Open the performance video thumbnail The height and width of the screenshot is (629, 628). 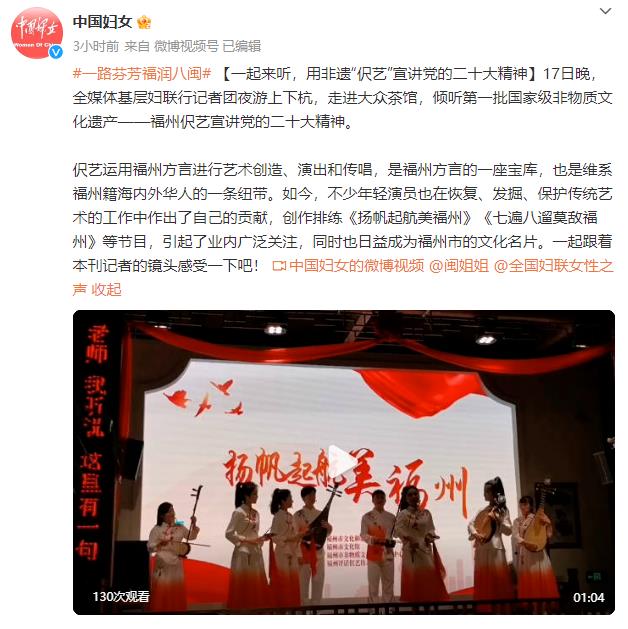pos(344,462)
